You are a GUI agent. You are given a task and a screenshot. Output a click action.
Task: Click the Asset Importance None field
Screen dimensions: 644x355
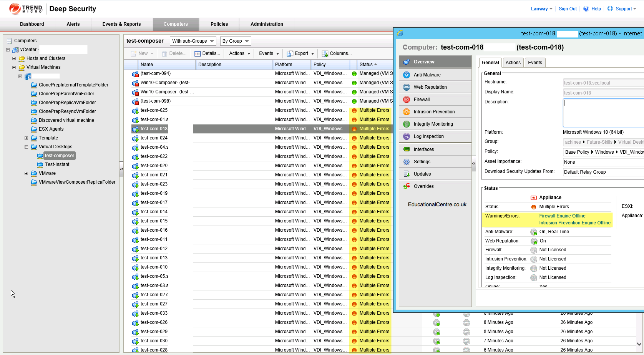click(603, 162)
